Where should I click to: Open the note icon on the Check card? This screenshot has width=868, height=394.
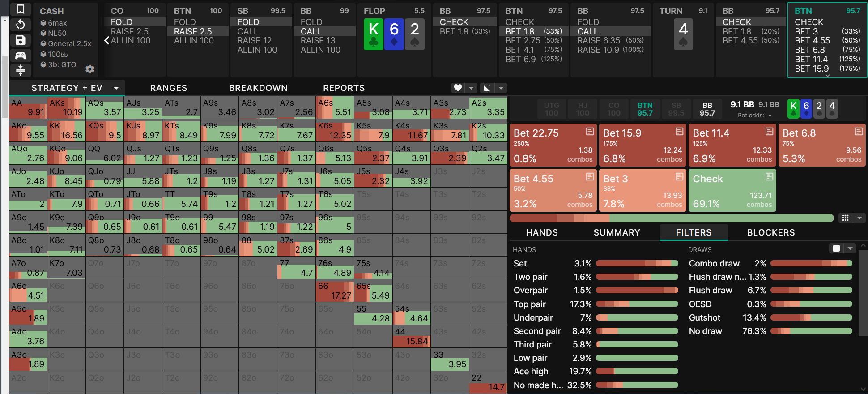pyautogui.click(x=769, y=177)
